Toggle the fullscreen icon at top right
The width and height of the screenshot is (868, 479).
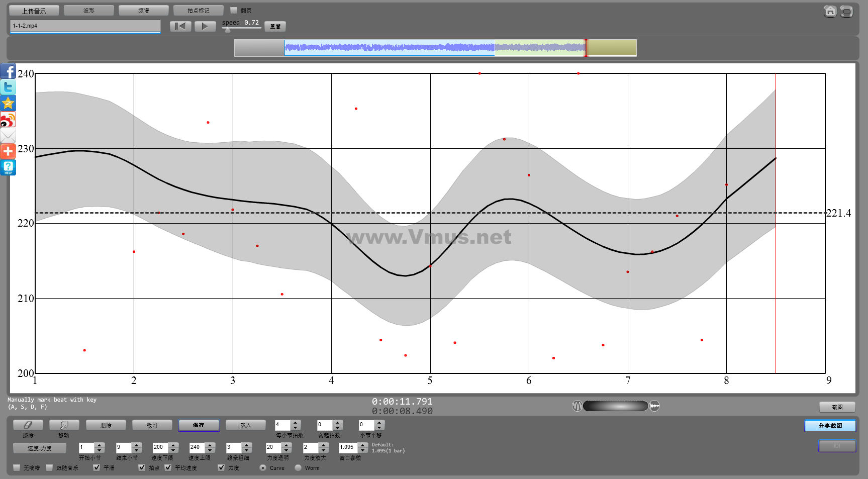coord(846,11)
